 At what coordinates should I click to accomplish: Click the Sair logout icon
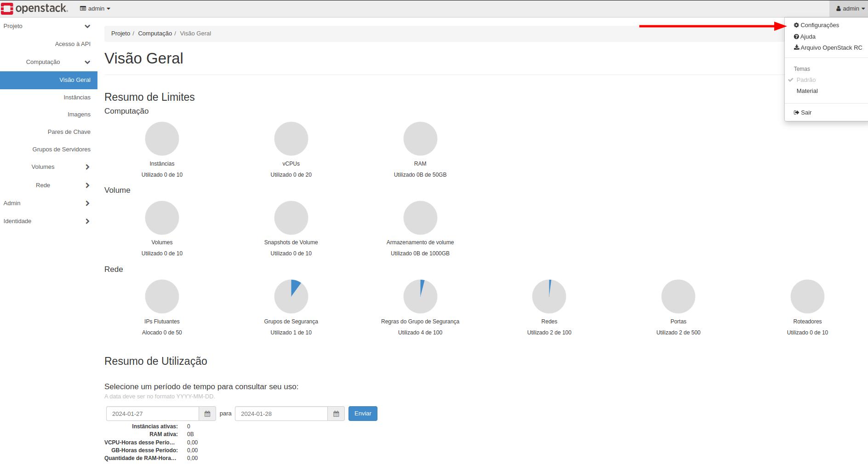(796, 112)
